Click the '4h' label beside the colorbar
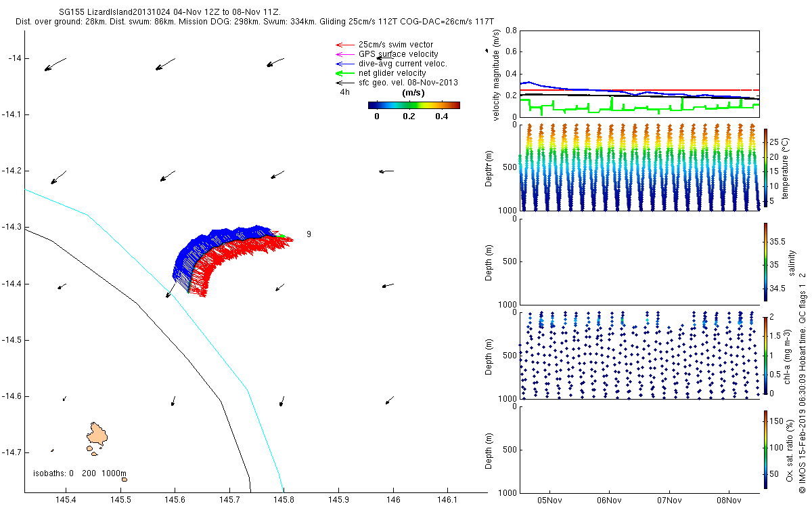 pos(345,93)
